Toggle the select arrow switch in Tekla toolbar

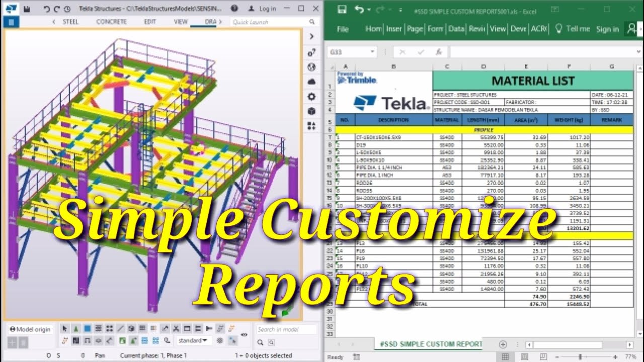pos(65,329)
